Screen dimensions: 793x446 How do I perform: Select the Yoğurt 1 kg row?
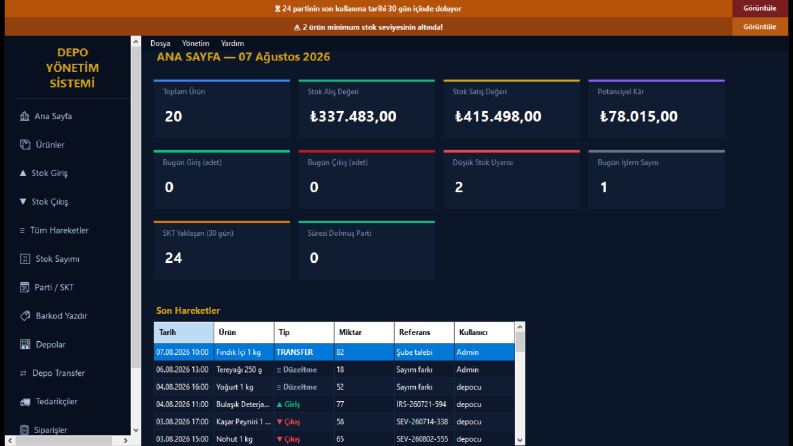point(334,387)
